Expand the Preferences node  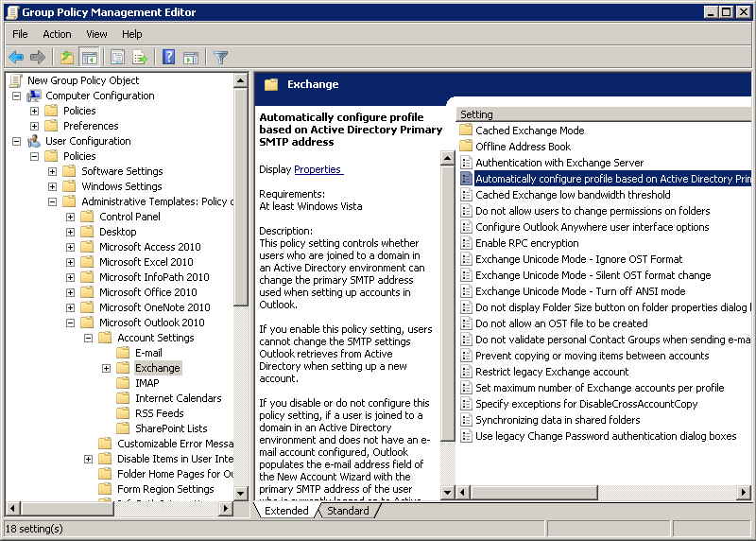(x=34, y=126)
